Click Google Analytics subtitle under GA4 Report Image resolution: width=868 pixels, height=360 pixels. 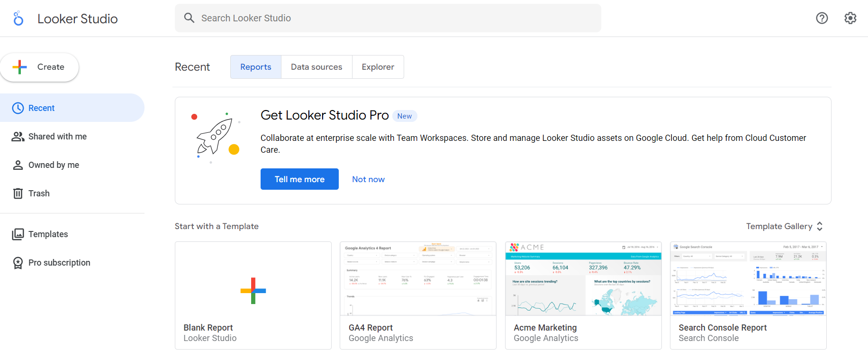[x=381, y=338]
